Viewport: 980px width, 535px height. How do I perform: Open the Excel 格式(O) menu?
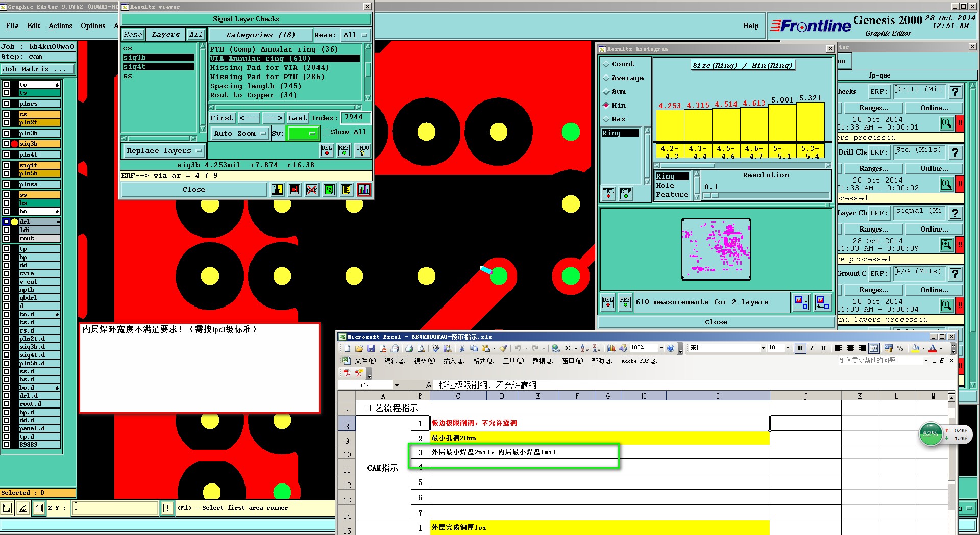pyautogui.click(x=483, y=361)
